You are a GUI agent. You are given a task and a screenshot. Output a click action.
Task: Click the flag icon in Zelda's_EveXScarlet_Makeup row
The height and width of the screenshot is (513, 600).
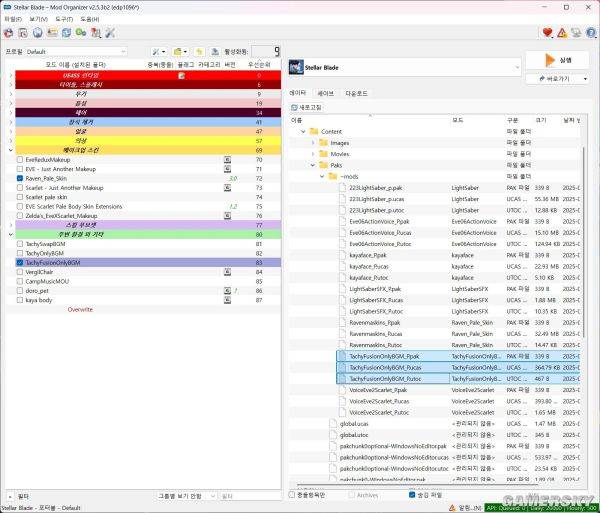[227, 216]
